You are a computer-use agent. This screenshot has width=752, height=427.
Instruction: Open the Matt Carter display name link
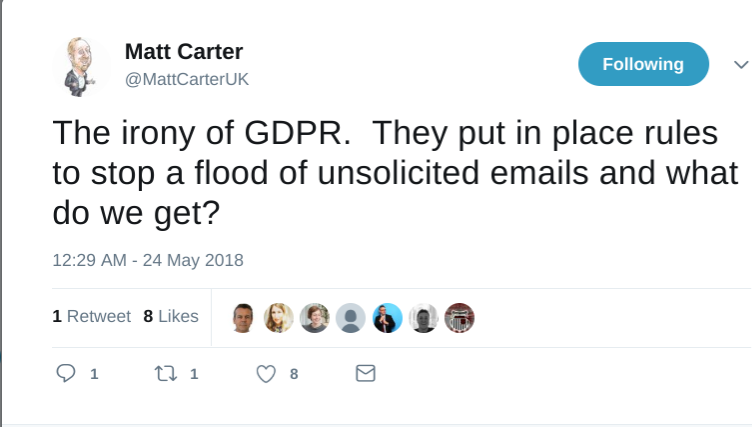tap(184, 52)
